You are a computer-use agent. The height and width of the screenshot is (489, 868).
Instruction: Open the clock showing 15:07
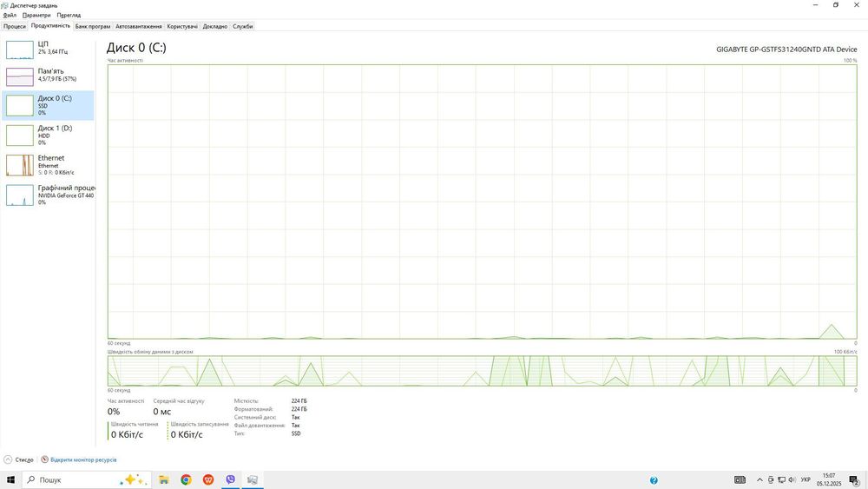[x=829, y=479]
